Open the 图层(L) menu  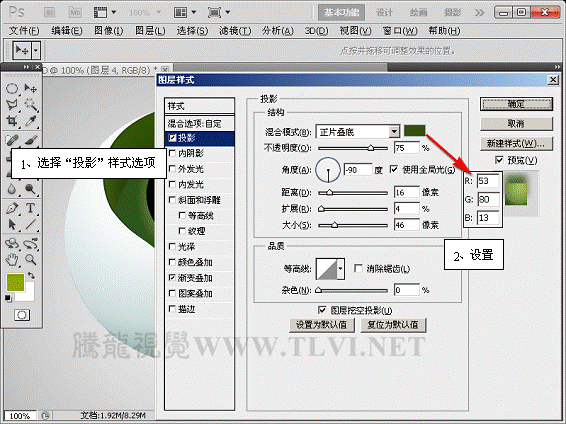pos(150,31)
